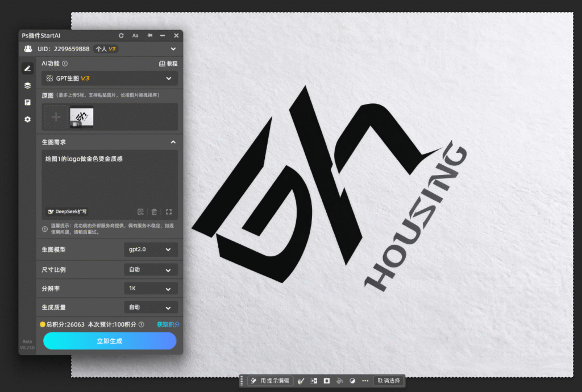
Task: Click the adjustment layer half-circle icon
Action: [352, 381]
